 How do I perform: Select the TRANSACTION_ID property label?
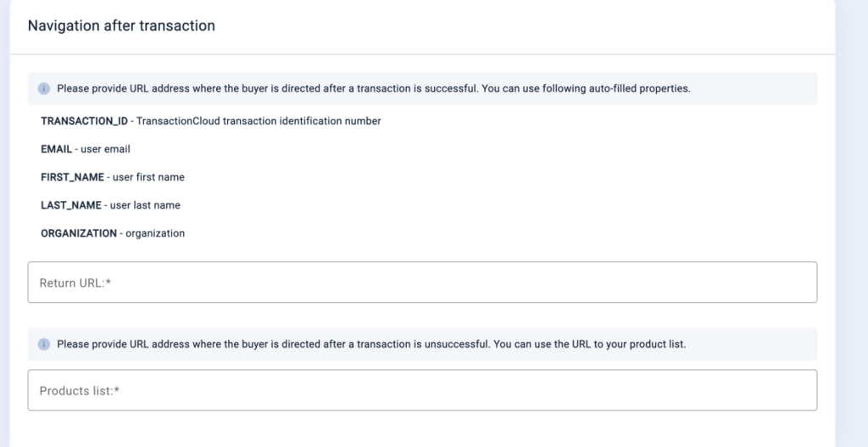click(84, 120)
